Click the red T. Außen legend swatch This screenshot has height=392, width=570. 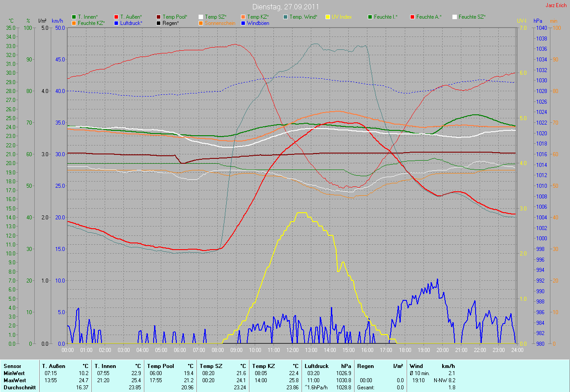tap(116, 17)
